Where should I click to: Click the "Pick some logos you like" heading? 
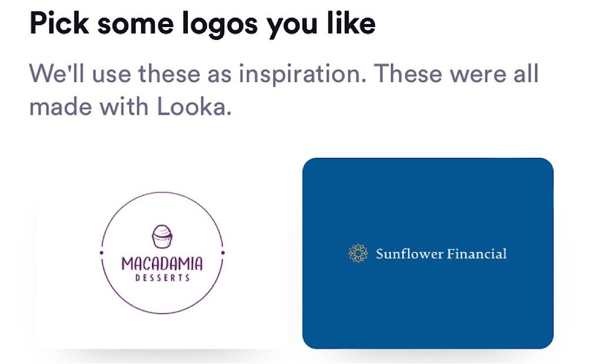pos(203,23)
